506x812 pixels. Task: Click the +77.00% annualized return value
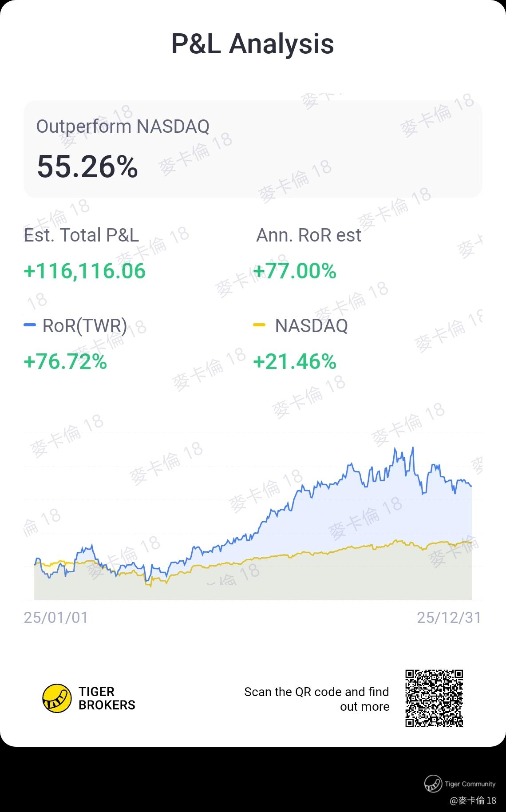pyautogui.click(x=294, y=271)
